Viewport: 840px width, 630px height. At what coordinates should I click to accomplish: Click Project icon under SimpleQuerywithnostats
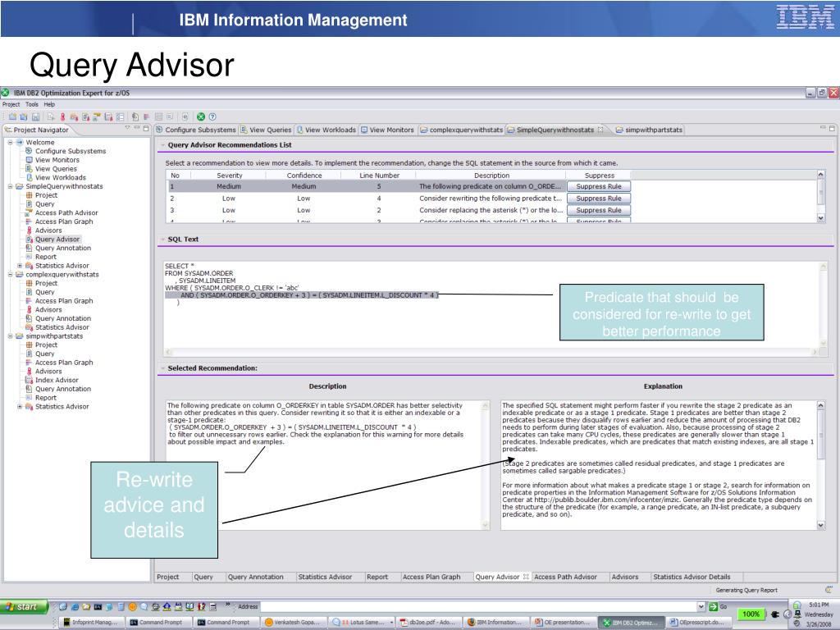[29, 195]
